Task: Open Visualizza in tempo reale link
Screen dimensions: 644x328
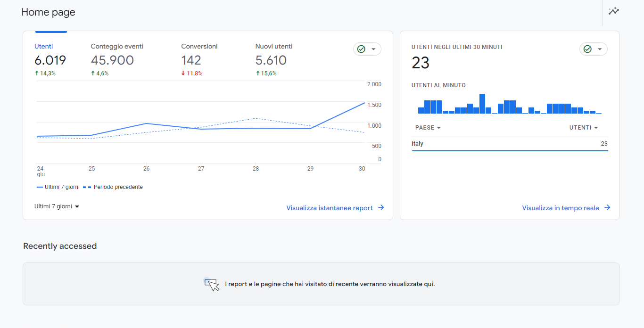Action: (561, 208)
